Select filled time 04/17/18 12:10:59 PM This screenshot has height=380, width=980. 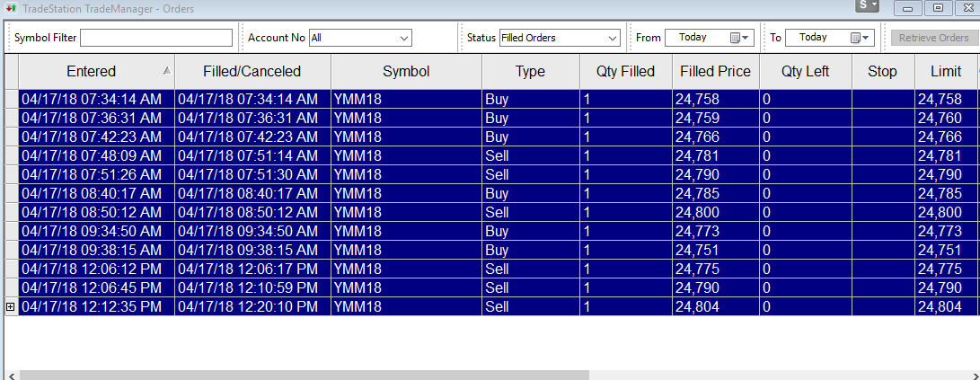click(248, 288)
